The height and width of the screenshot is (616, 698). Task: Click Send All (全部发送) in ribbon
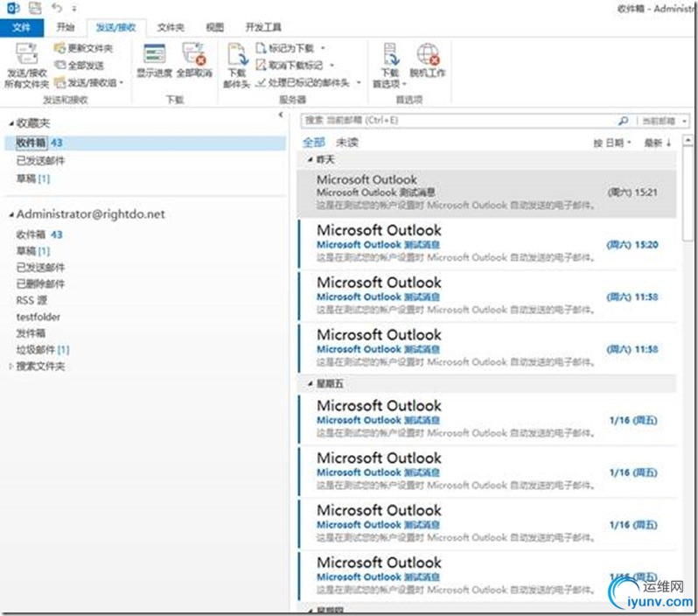pyautogui.click(x=80, y=65)
